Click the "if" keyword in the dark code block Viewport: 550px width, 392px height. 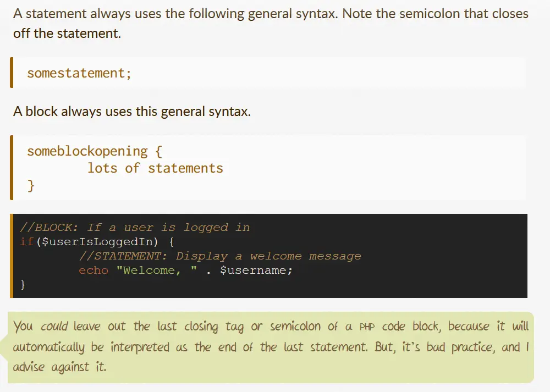pyautogui.click(x=26, y=242)
